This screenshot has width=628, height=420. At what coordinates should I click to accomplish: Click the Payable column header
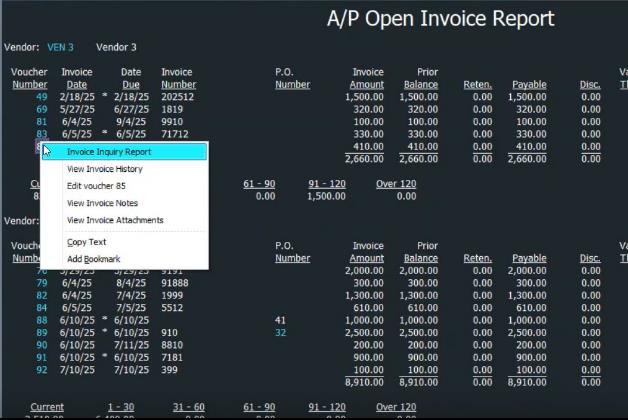(529, 85)
